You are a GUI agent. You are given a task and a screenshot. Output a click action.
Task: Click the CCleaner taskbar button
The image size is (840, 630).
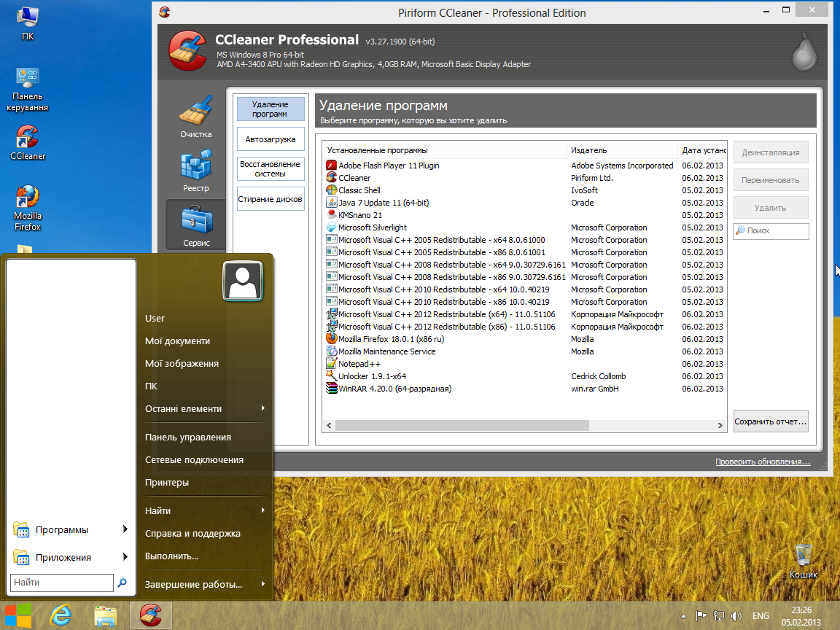(x=150, y=615)
